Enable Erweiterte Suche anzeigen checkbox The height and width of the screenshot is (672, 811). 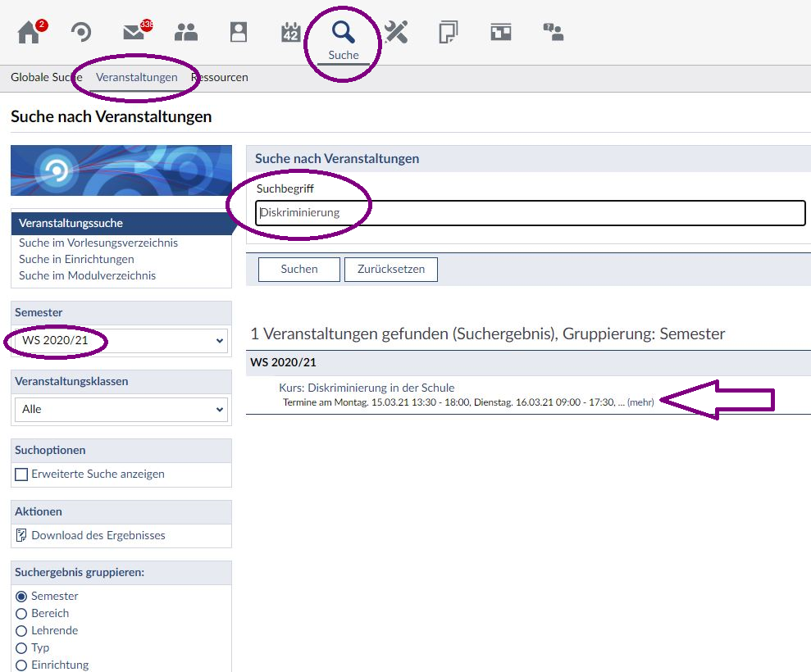tap(21, 474)
